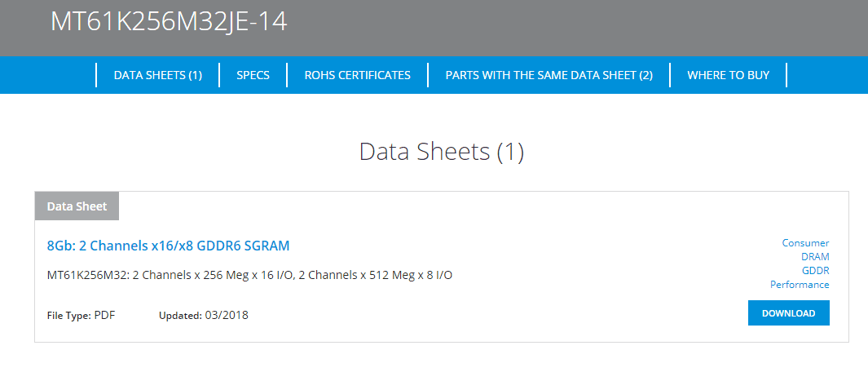Click the MT61K256M32JE-14 page title
Viewport: 868px width, 381px height.
(x=169, y=22)
